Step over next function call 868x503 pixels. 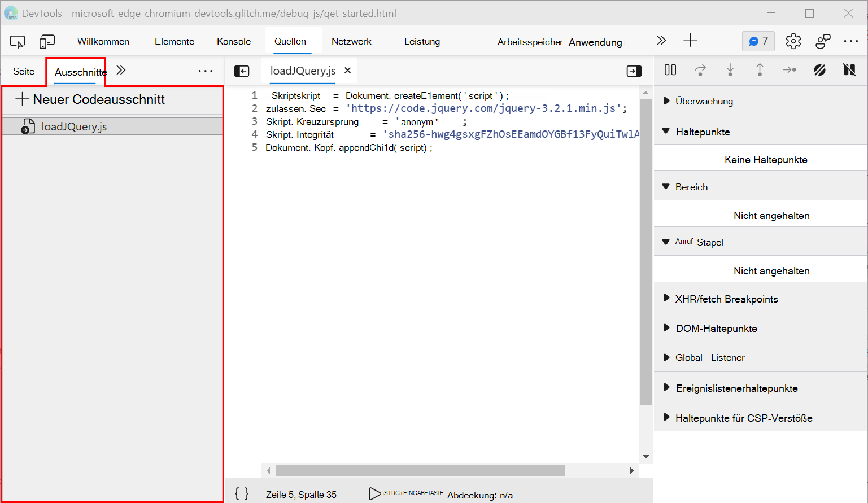(700, 70)
